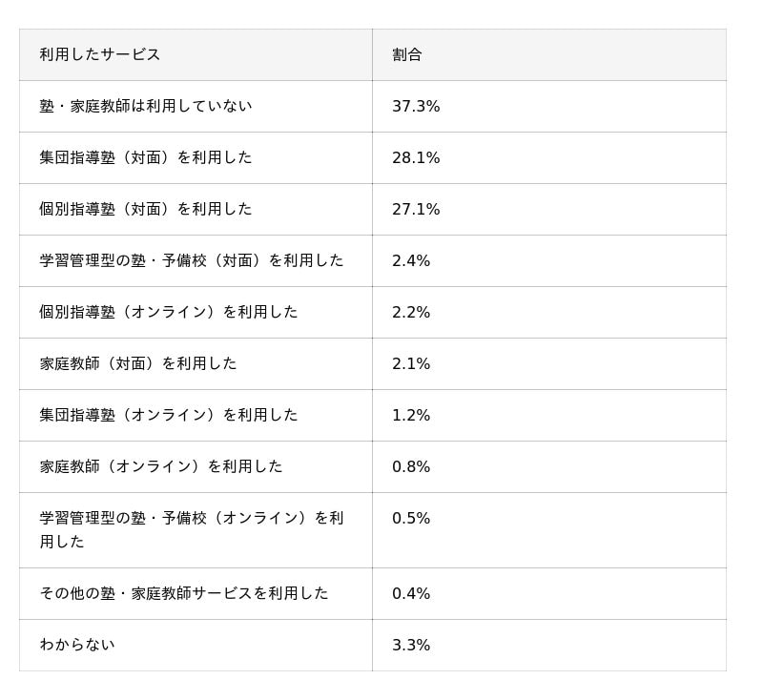Select the 個別指導塾（オンライン）を利用した cell
The width and height of the screenshot is (763, 700).
pyautogui.click(x=169, y=312)
